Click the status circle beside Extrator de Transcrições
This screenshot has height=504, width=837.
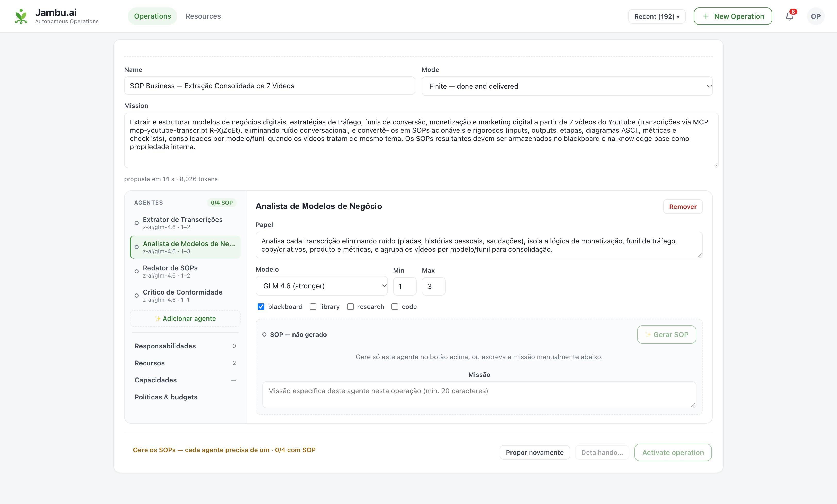coord(137,223)
